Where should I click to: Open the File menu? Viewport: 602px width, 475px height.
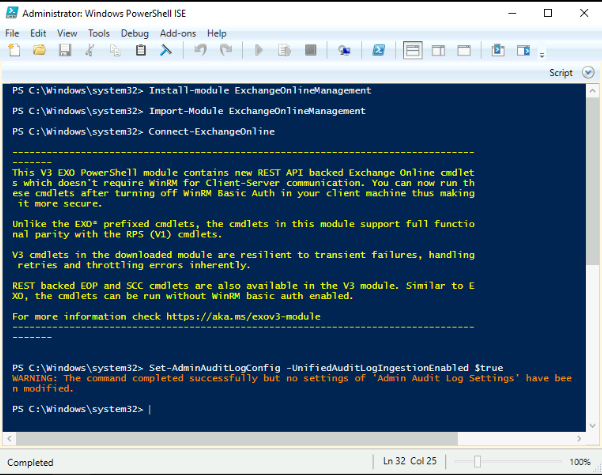(12, 33)
